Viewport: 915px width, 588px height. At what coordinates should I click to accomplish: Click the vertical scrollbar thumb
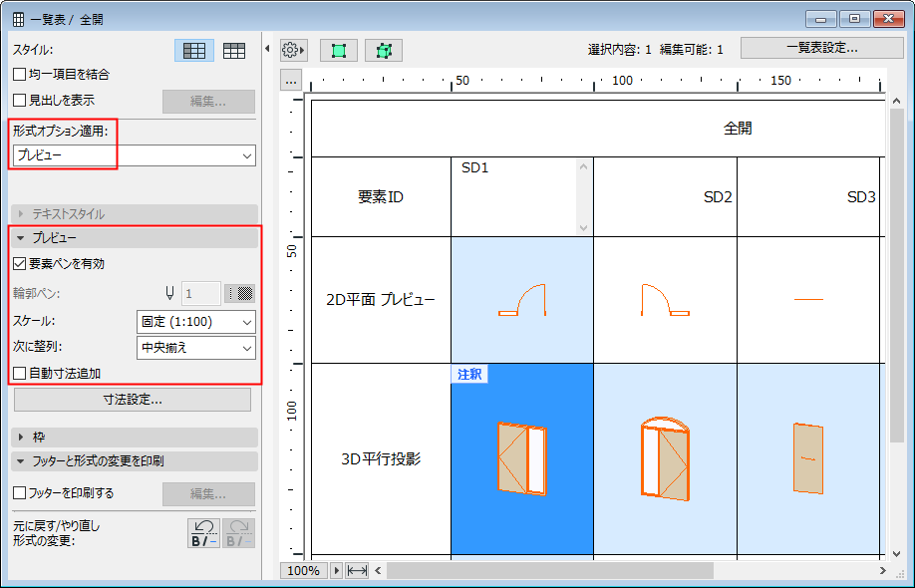point(897,275)
